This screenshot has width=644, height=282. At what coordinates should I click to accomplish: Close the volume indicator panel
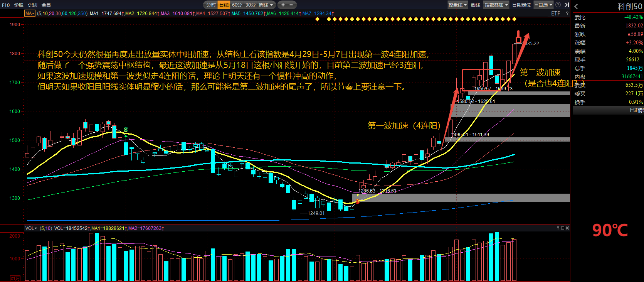567,228
